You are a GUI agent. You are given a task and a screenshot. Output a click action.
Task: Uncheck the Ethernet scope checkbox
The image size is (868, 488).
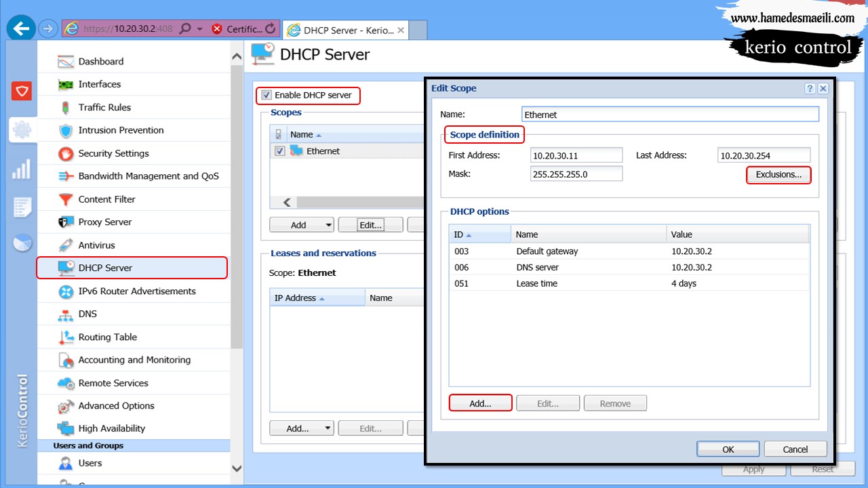[x=279, y=151]
